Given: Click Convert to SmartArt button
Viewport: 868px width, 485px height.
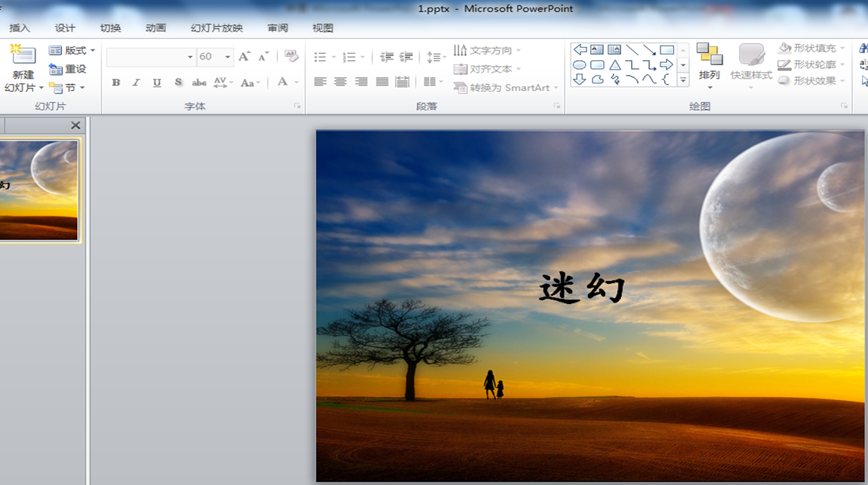Looking at the screenshot, I should pyautogui.click(x=506, y=88).
